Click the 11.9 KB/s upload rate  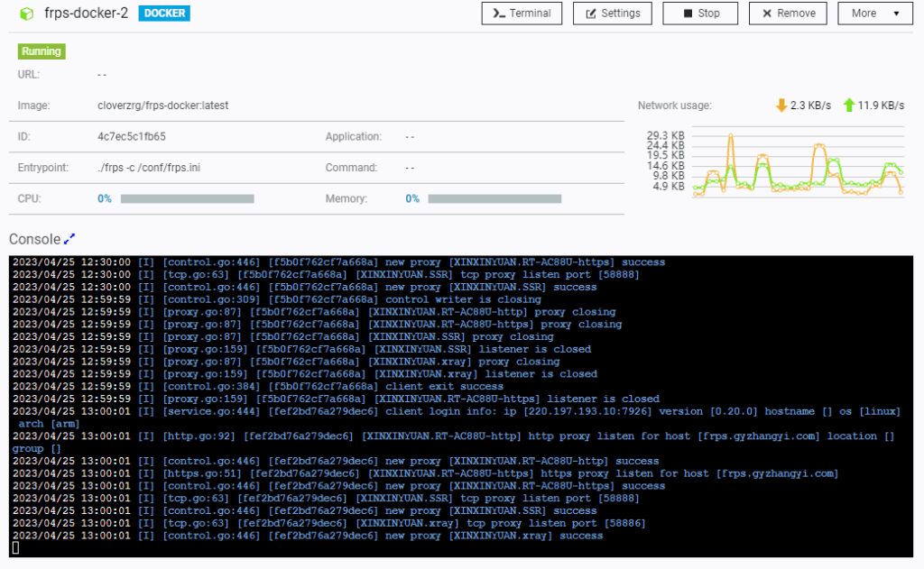point(881,106)
